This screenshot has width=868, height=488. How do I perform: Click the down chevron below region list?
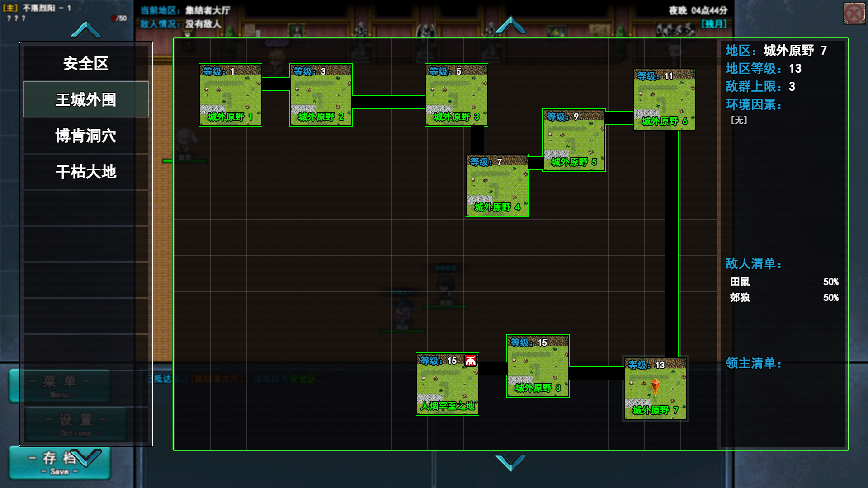pyautogui.click(x=86, y=458)
